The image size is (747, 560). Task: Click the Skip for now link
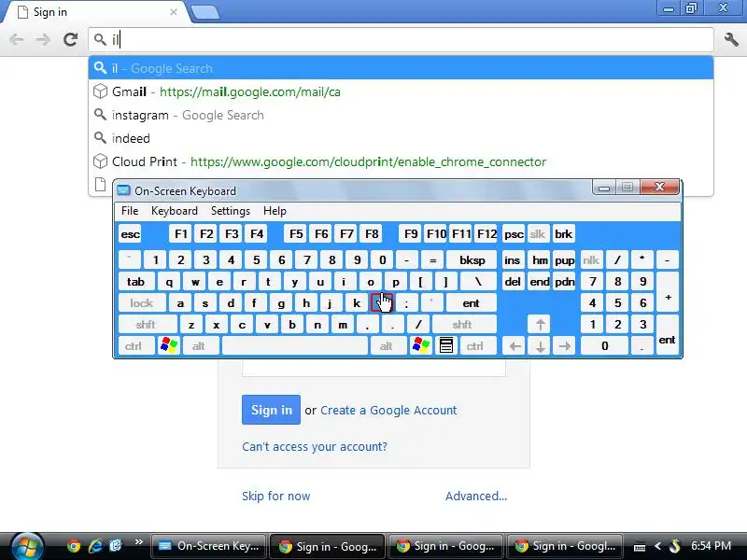275,496
